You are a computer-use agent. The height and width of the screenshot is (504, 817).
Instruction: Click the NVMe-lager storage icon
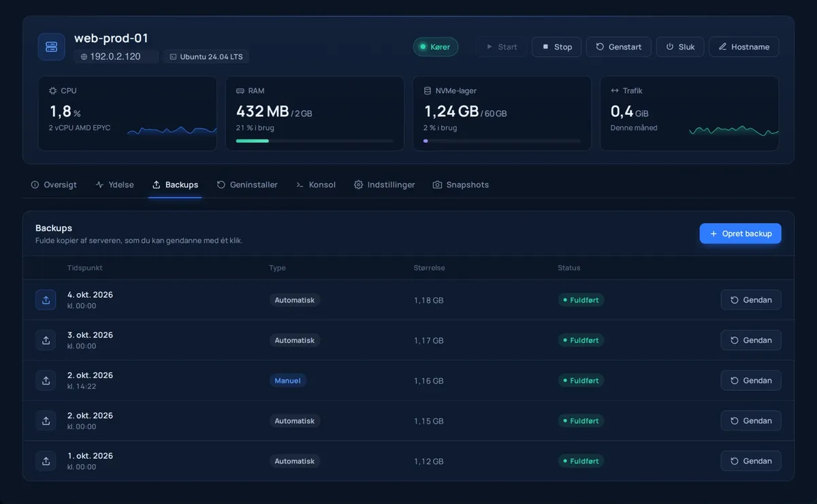click(x=428, y=90)
